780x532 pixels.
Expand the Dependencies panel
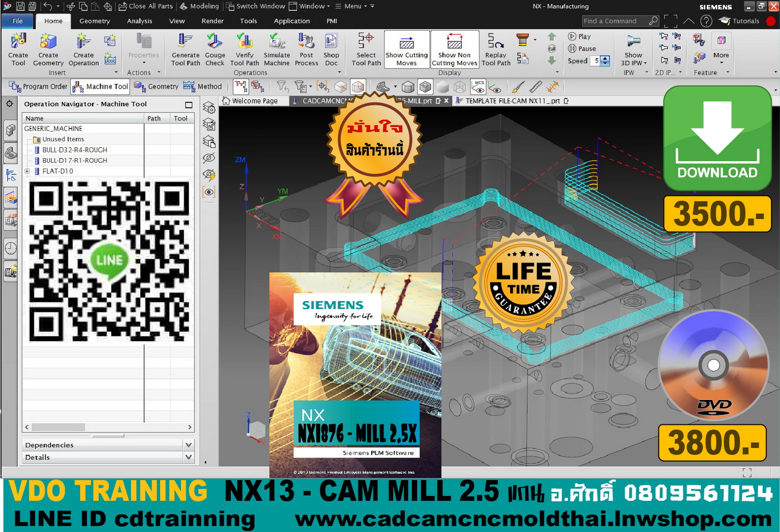tap(188, 445)
